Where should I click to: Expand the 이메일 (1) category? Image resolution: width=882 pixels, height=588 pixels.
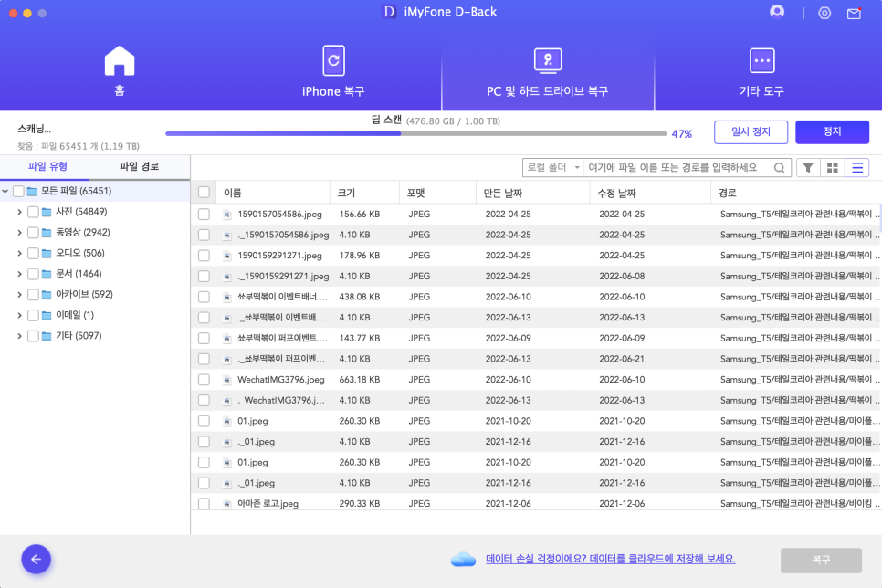pos(20,316)
